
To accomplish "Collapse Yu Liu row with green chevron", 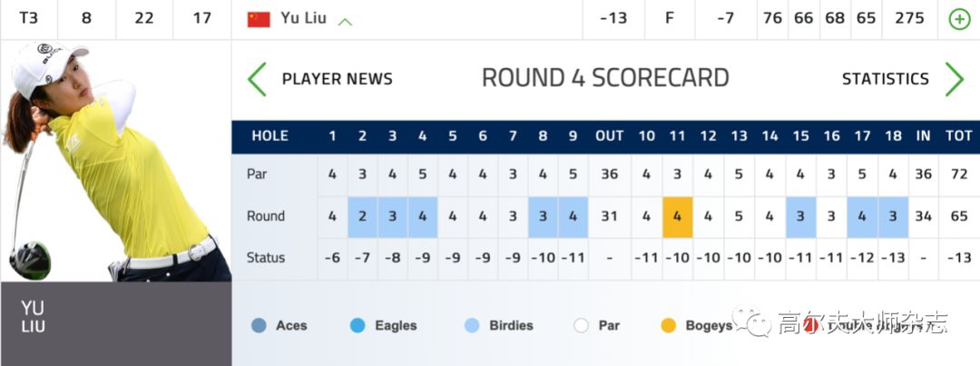I will click(345, 22).
